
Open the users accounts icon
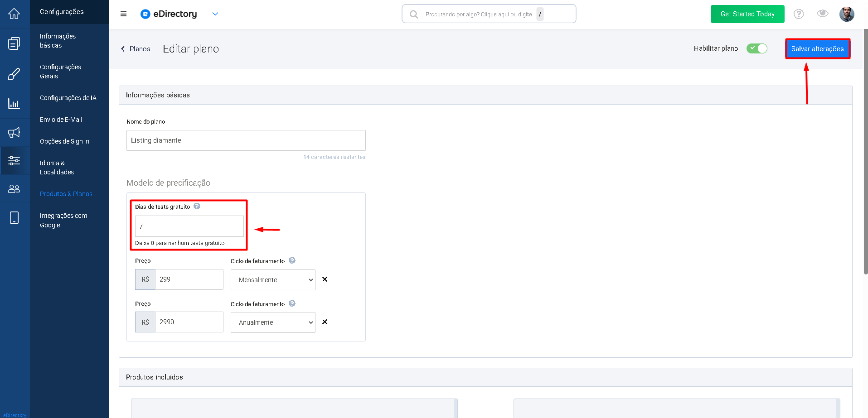pyautogui.click(x=14, y=189)
